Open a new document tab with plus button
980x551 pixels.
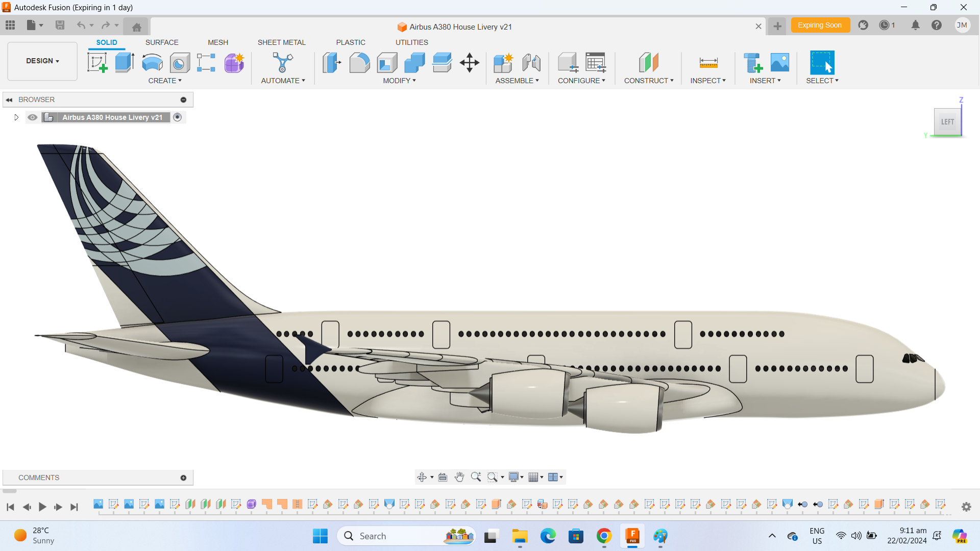coord(777,26)
